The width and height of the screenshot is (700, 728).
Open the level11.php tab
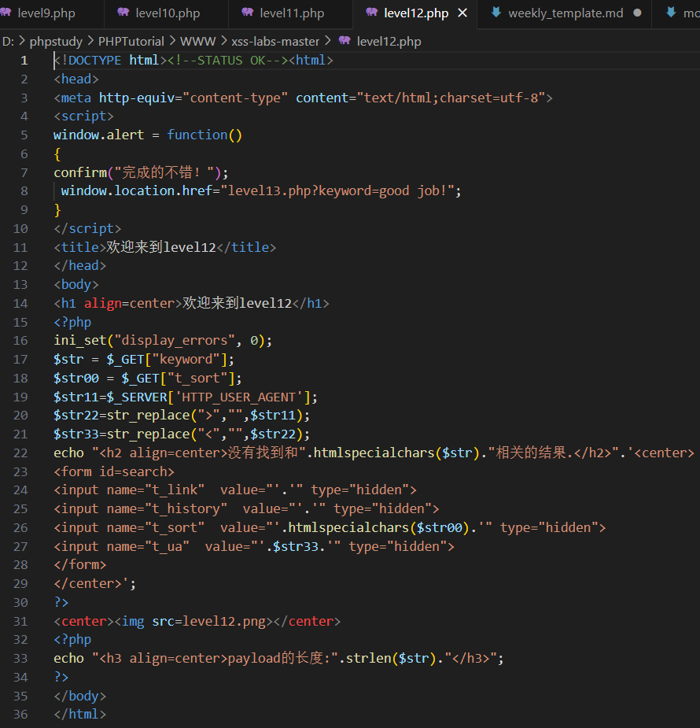tap(291, 13)
